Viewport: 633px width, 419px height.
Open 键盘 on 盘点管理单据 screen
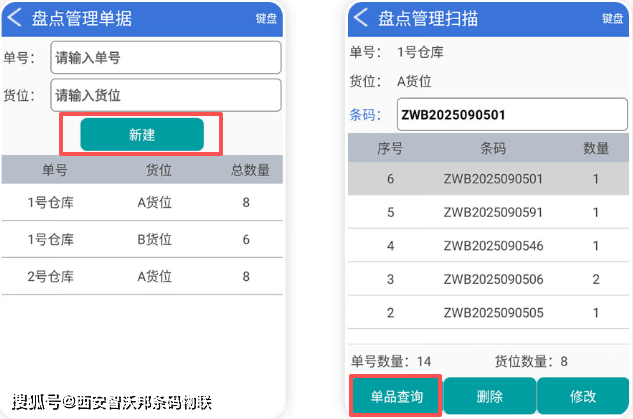coord(266,19)
